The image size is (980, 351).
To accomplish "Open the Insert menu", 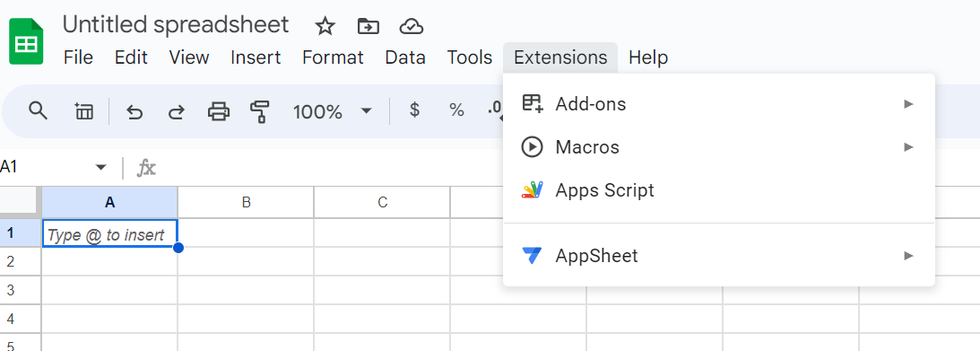I will pyautogui.click(x=256, y=57).
